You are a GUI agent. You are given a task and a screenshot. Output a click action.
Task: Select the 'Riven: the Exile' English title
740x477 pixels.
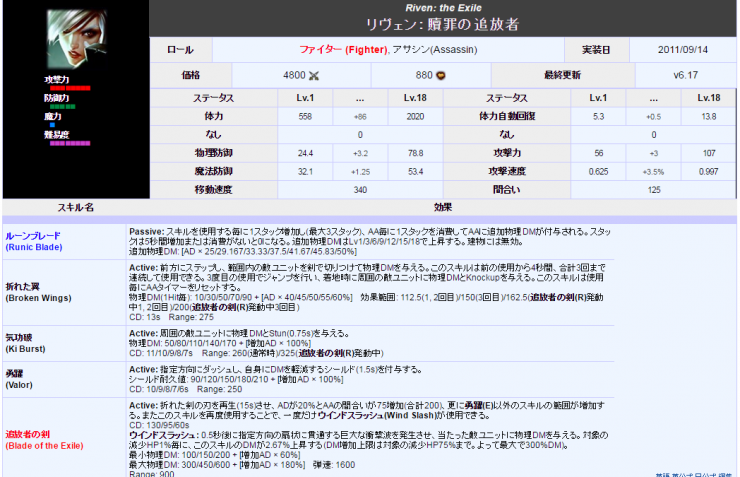click(443, 8)
